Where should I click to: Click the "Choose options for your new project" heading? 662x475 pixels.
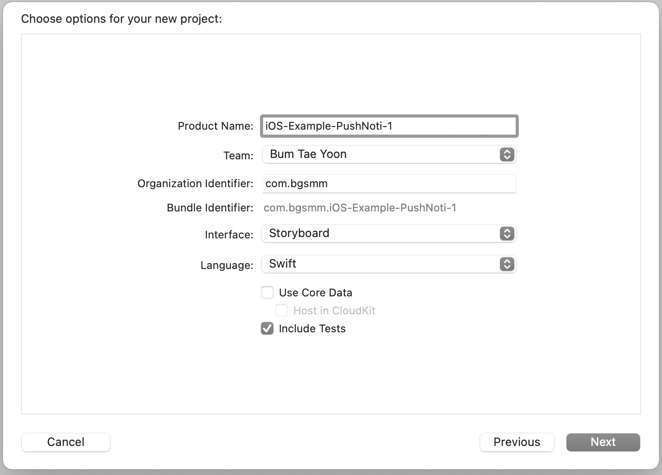pyautogui.click(x=122, y=19)
